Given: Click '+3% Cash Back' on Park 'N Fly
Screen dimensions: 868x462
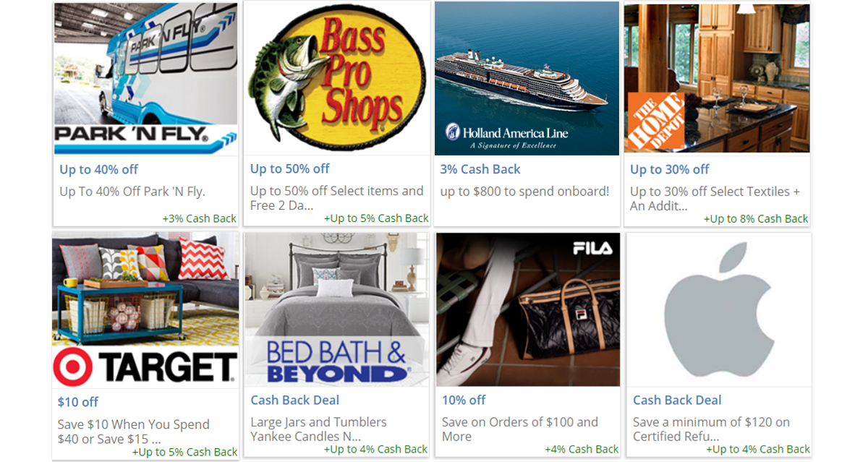Looking at the screenshot, I should 199,218.
